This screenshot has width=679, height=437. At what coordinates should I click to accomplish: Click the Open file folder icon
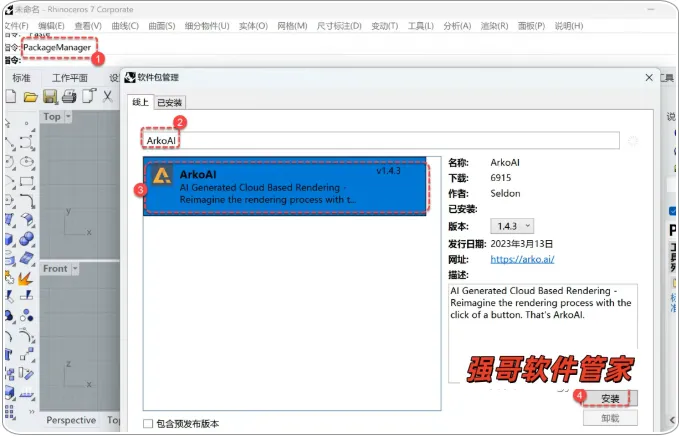click(30, 96)
